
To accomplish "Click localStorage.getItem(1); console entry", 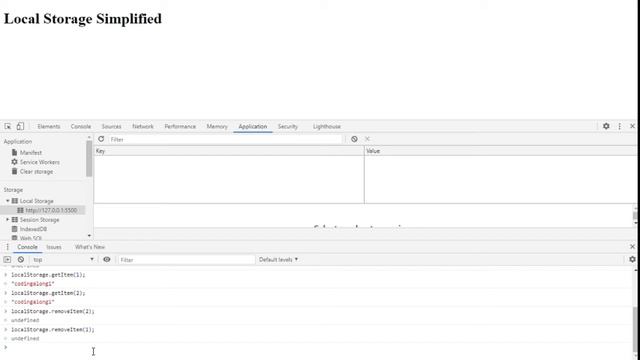I will click(48, 275).
